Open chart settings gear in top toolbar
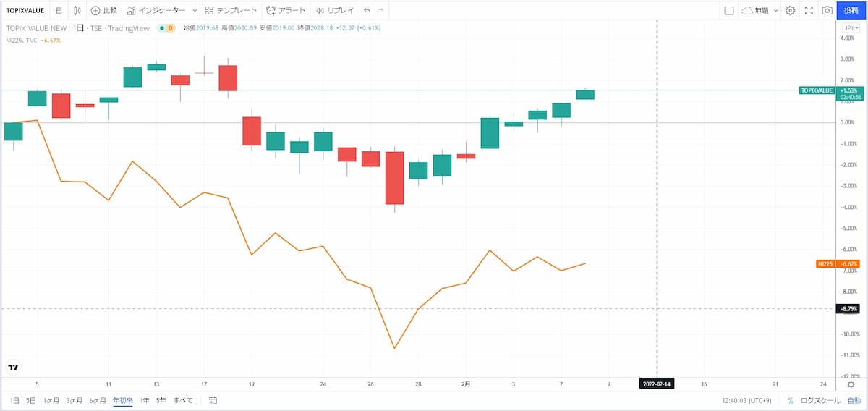868x411 pixels. [791, 11]
